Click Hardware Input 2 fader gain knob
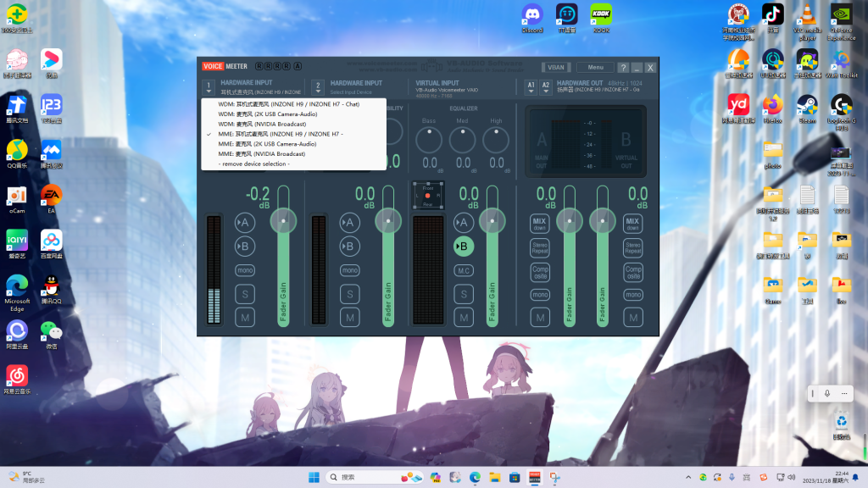 (x=388, y=221)
